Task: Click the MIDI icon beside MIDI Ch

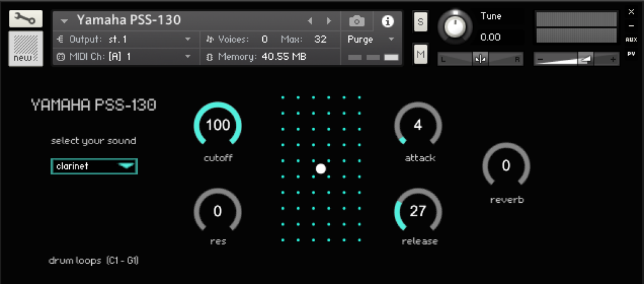Action: coord(60,57)
